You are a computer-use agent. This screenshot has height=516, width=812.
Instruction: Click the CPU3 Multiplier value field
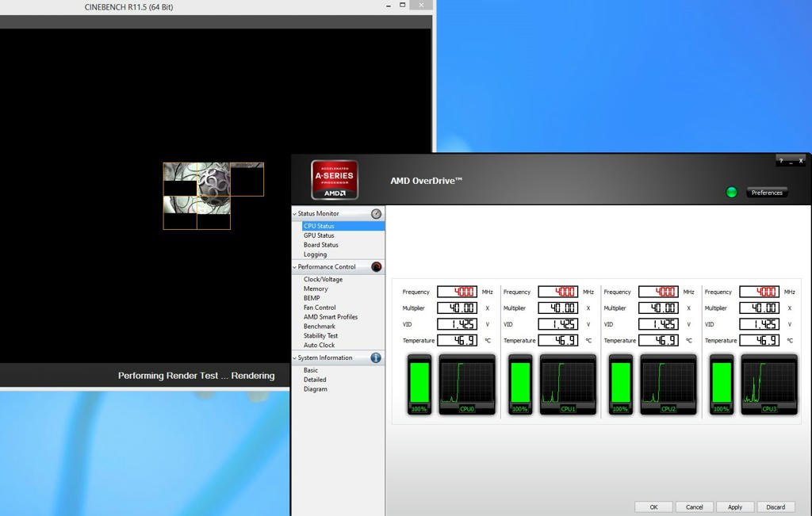pos(760,308)
